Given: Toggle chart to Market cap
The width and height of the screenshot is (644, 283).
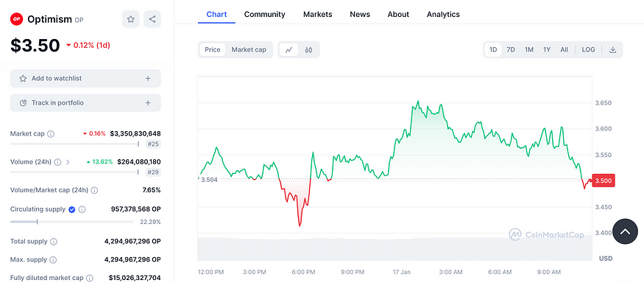Looking at the screenshot, I should (249, 50).
